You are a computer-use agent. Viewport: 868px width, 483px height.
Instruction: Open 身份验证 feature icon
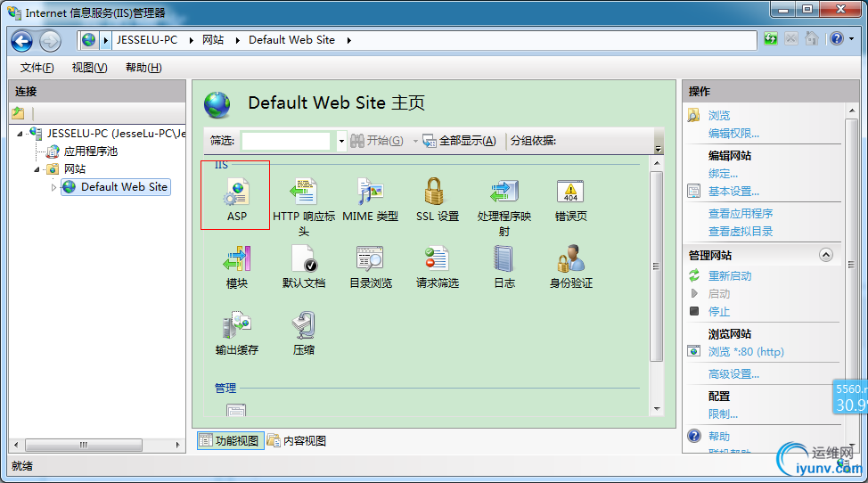click(x=570, y=266)
